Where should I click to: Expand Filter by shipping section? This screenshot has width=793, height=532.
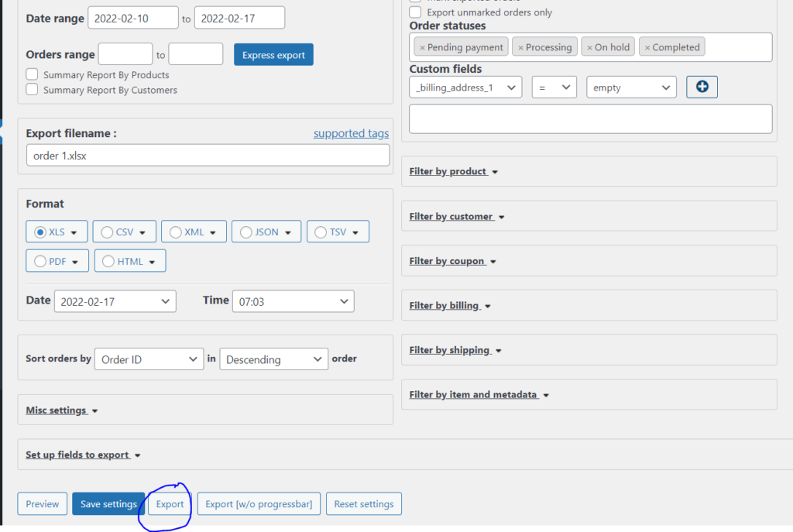click(455, 350)
